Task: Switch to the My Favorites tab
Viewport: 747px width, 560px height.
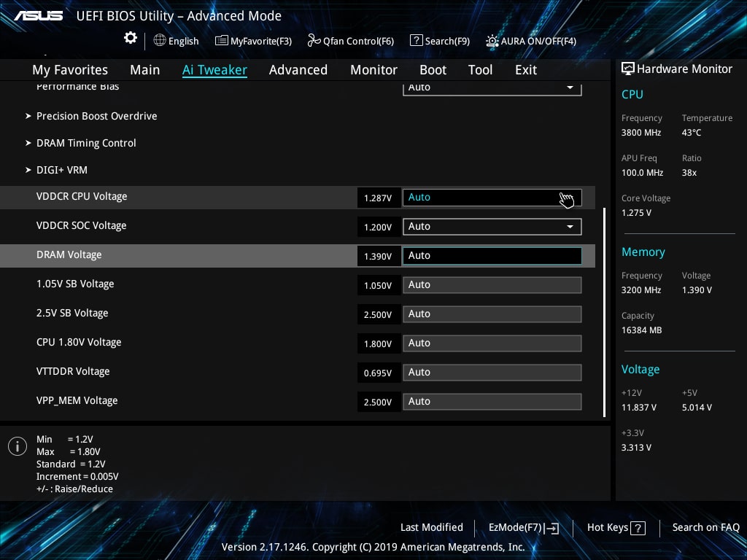Action: click(70, 70)
